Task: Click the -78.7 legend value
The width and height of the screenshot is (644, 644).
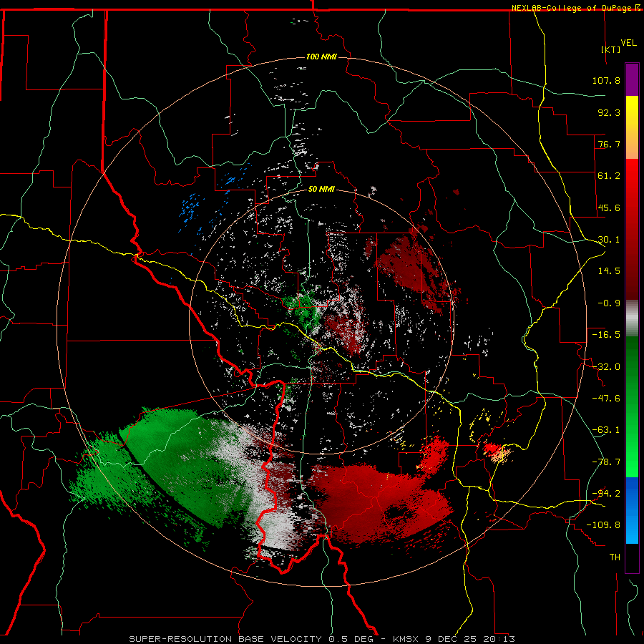Action: coord(606,462)
